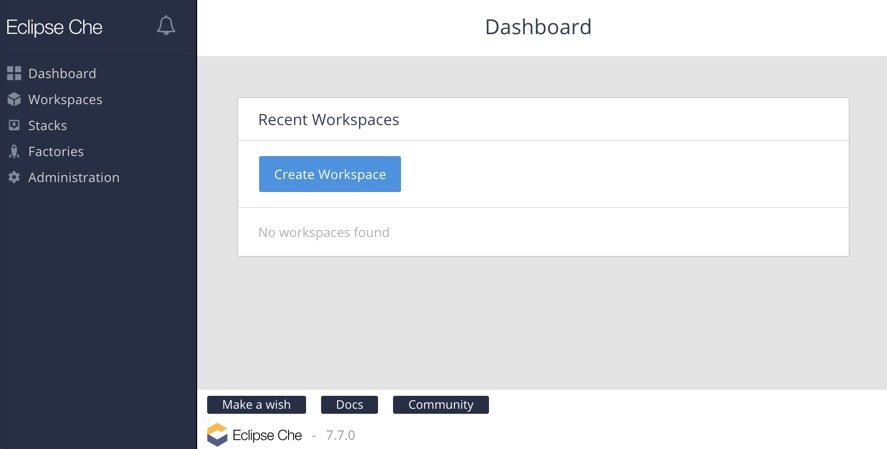
Task: Click the Workspaces cube icon
Action: coord(14,99)
